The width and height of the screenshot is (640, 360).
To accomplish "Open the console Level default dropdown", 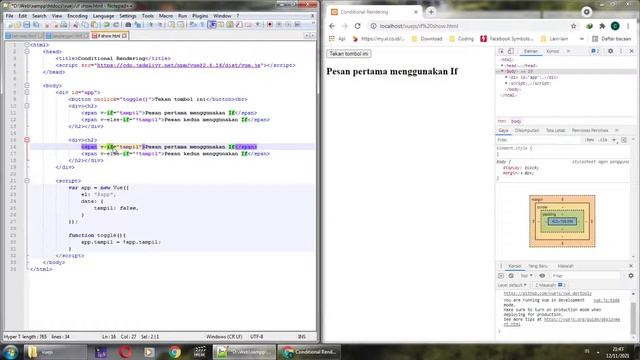I will (512, 285).
